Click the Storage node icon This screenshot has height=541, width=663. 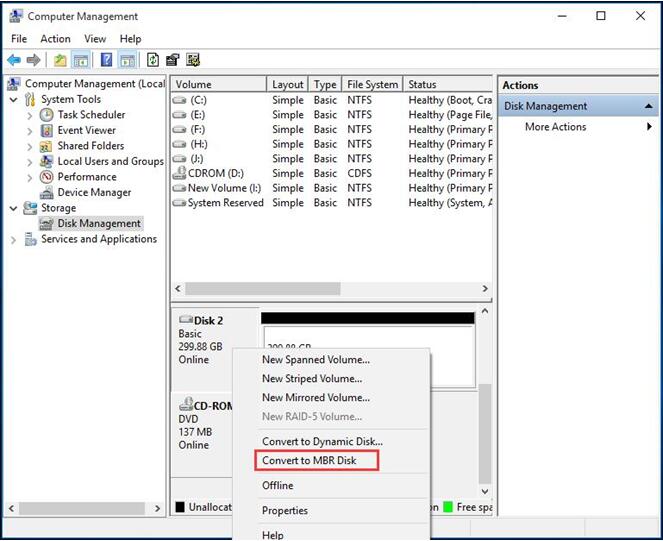pyautogui.click(x=30, y=208)
